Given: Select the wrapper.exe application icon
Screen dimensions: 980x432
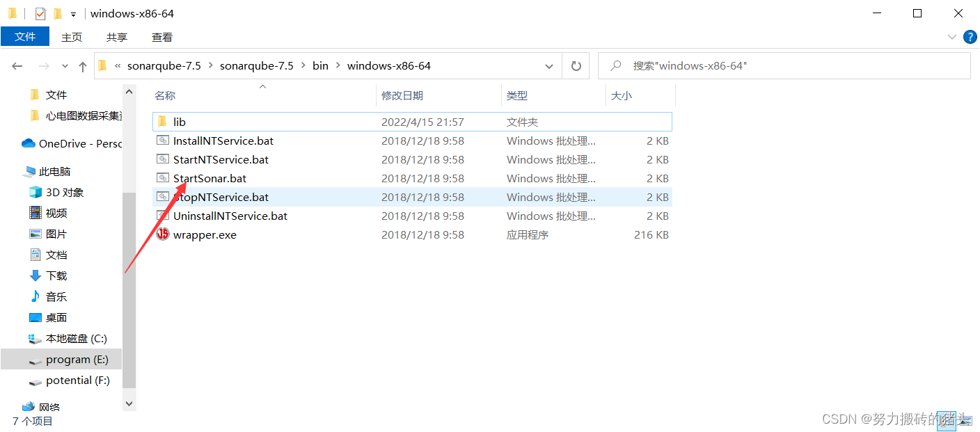Looking at the screenshot, I should (163, 234).
